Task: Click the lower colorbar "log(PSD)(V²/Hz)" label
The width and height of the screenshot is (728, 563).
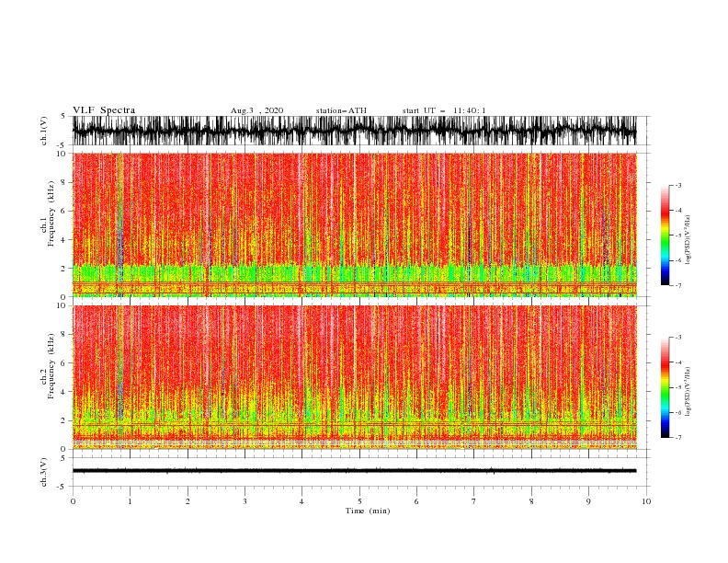Action: [688, 391]
